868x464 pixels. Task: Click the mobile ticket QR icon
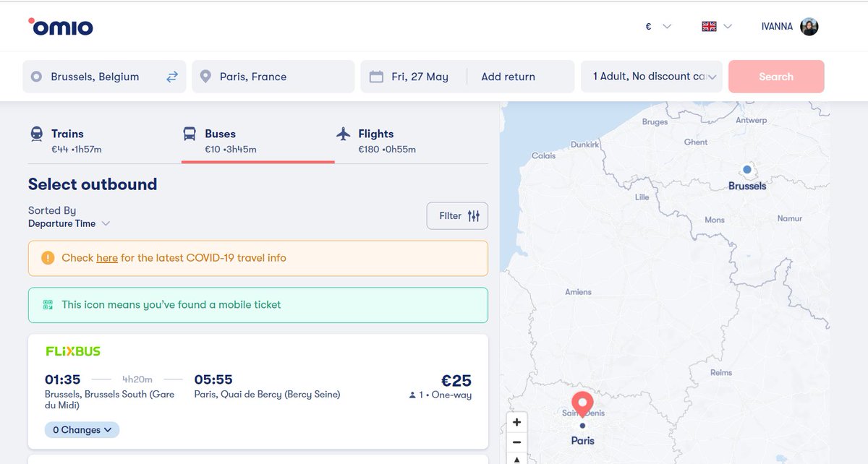tap(48, 305)
